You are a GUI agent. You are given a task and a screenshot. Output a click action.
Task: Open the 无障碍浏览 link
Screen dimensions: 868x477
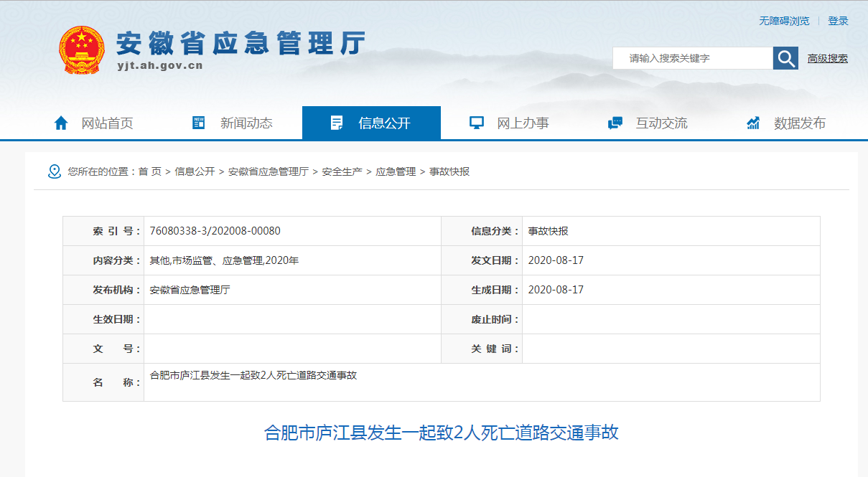point(784,21)
